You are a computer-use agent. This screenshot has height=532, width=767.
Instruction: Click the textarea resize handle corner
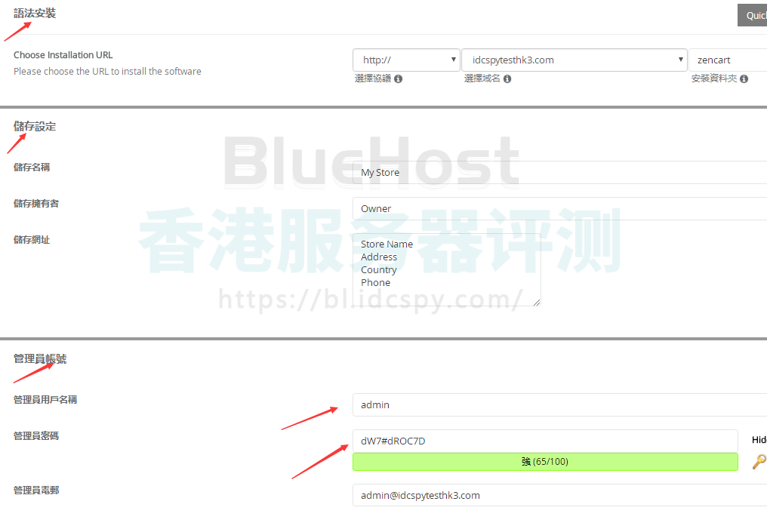pyautogui.click(x=537, y=302)
